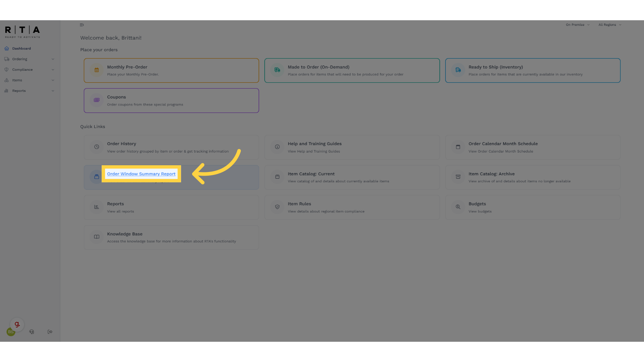Click 'View Help and Training Guides' description
Viewport: 644px width, 362px height.
[x=314, y=152]
